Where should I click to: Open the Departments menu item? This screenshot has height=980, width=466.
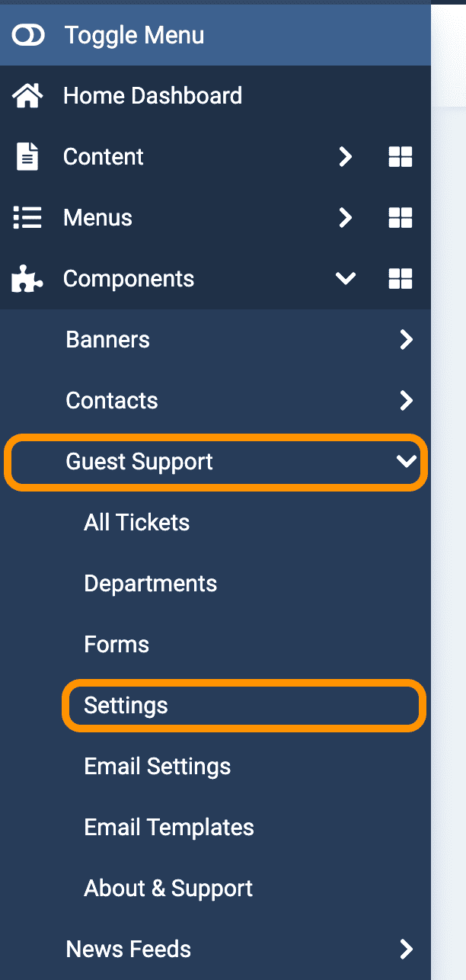(151, 584)
